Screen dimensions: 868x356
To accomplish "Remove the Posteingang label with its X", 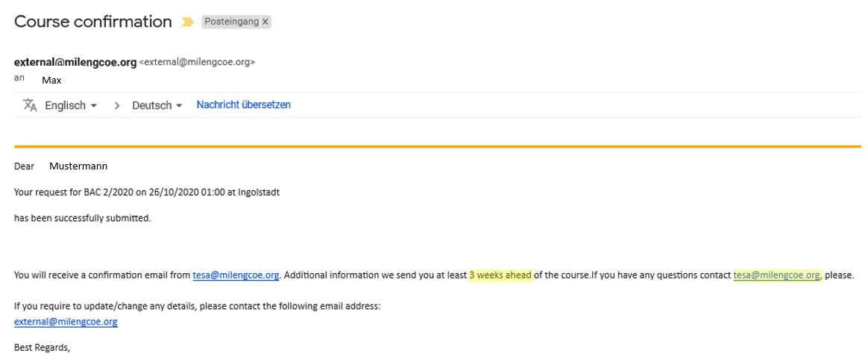I will [265, 22].
